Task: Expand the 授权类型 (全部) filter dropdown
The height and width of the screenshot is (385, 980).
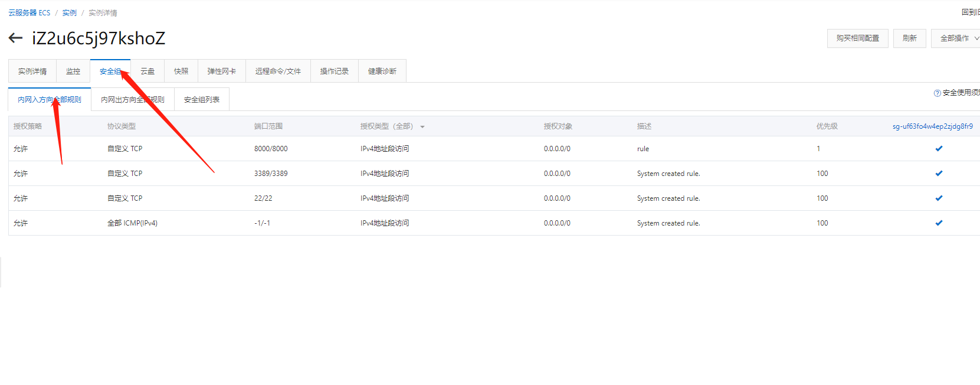Action: (x=422, y=127)
